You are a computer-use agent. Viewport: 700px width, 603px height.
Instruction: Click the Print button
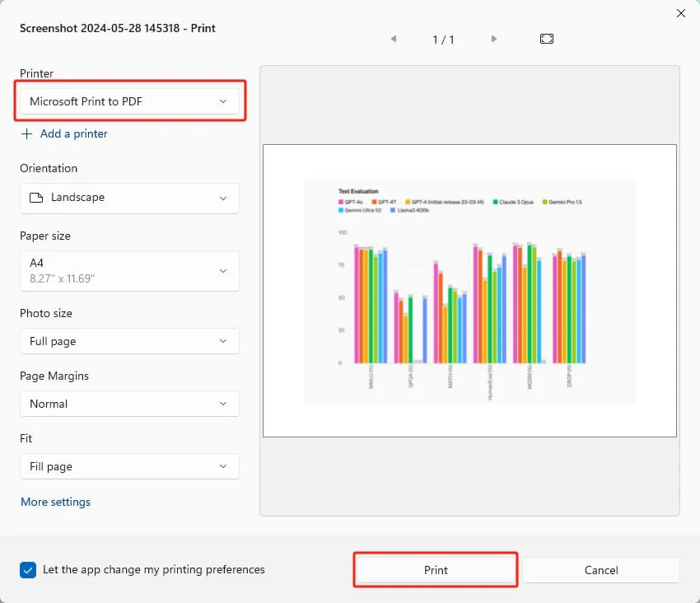436,570
